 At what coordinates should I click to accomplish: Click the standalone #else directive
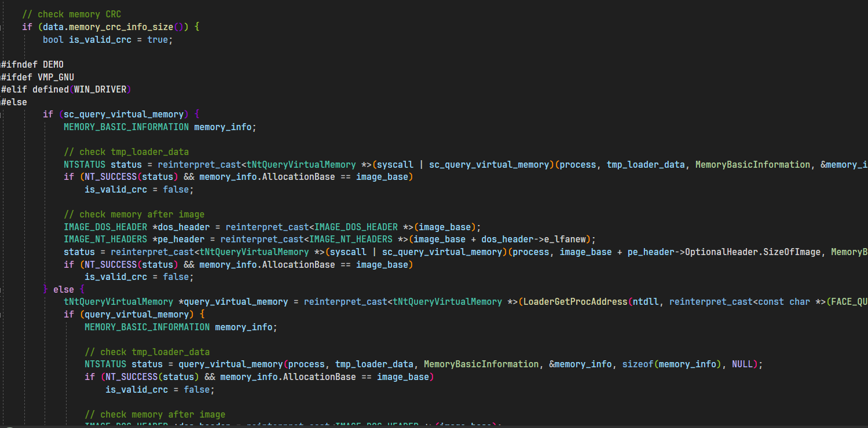coord(14,102)
